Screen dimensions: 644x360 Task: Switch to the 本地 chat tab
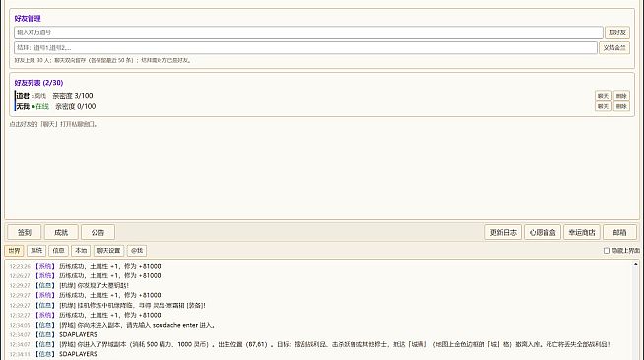pos(81,251)
